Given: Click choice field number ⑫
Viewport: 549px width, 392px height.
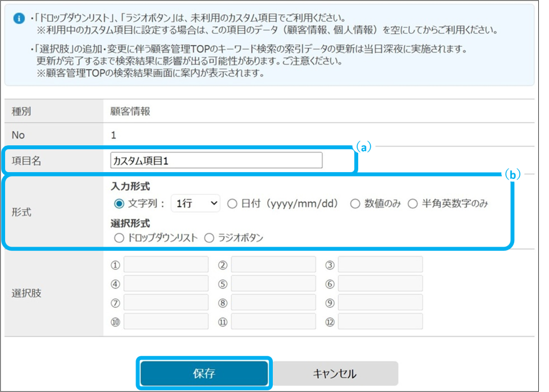Looking at the screenshot, I should [x=380, y=321].
